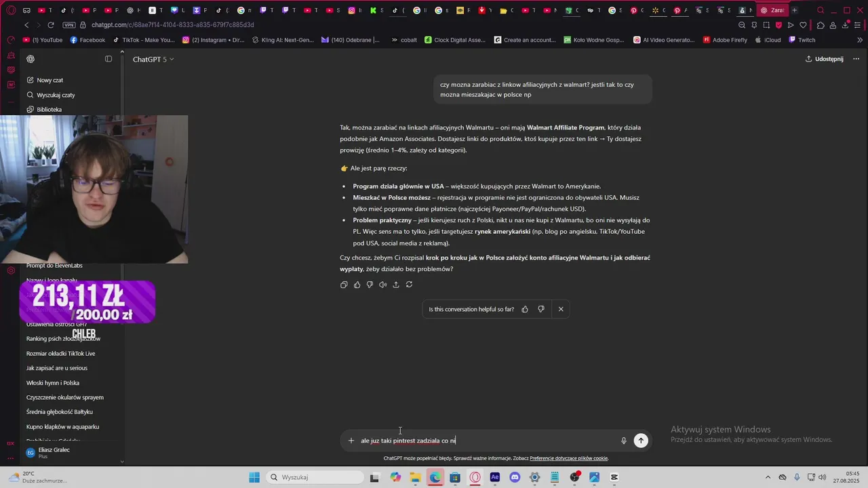Open a new browser tab
The width and height of the screenshot is (868, 488).
794,10
